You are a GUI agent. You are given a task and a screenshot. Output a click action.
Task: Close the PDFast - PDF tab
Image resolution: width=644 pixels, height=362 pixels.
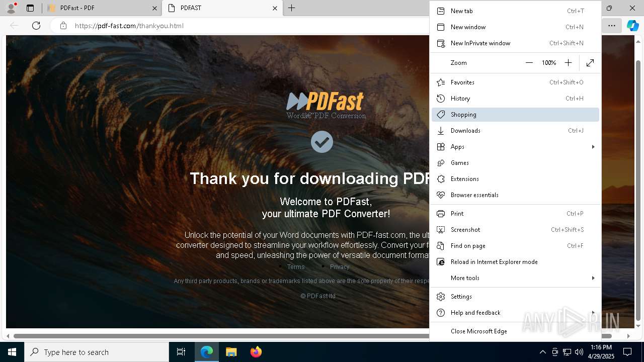154,8
